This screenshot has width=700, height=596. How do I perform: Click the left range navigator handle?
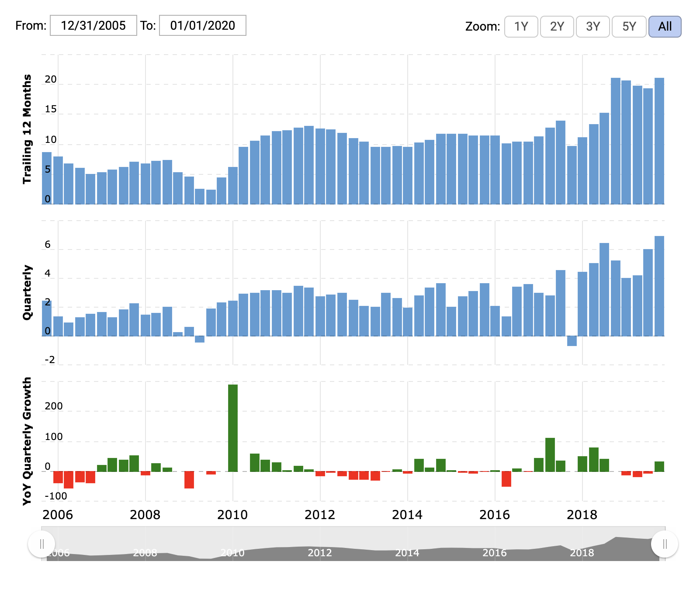click(42, 544)
